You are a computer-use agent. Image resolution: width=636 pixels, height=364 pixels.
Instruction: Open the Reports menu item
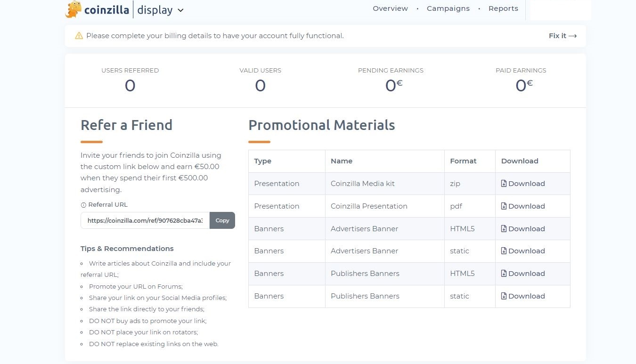coord(503,8)
